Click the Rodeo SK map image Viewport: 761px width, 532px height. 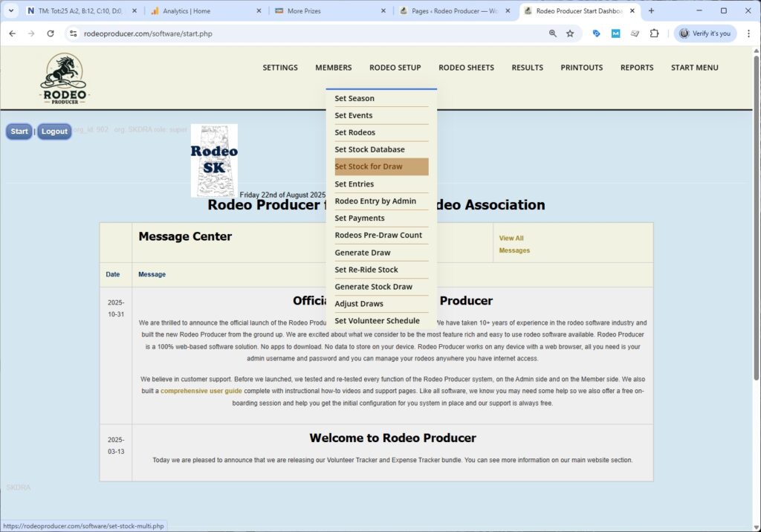pos(213,159)
